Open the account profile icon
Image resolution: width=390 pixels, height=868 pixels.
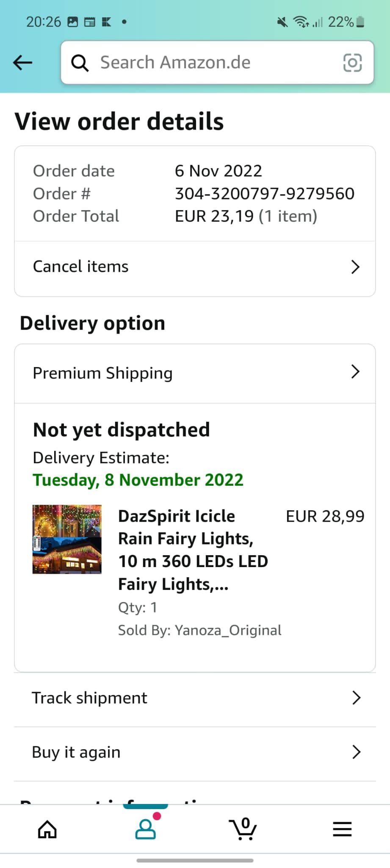[x=146, y=829]
